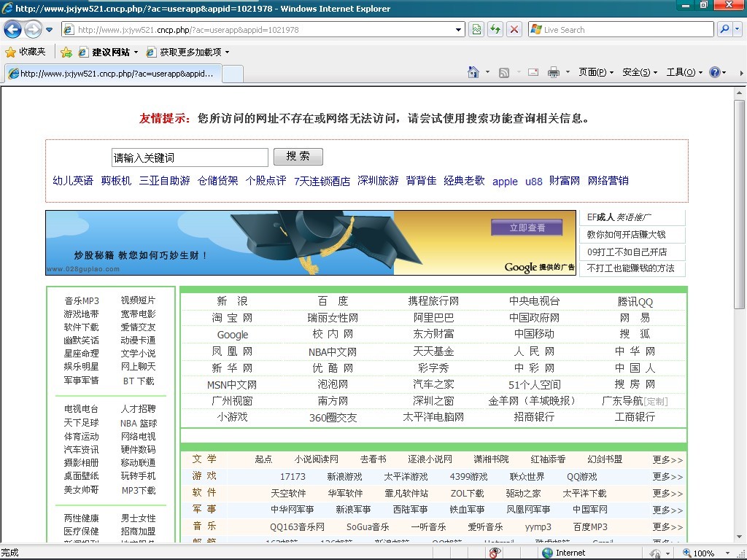
Task: Open the 新浪 site link
Action: click(x=232, y=301)
